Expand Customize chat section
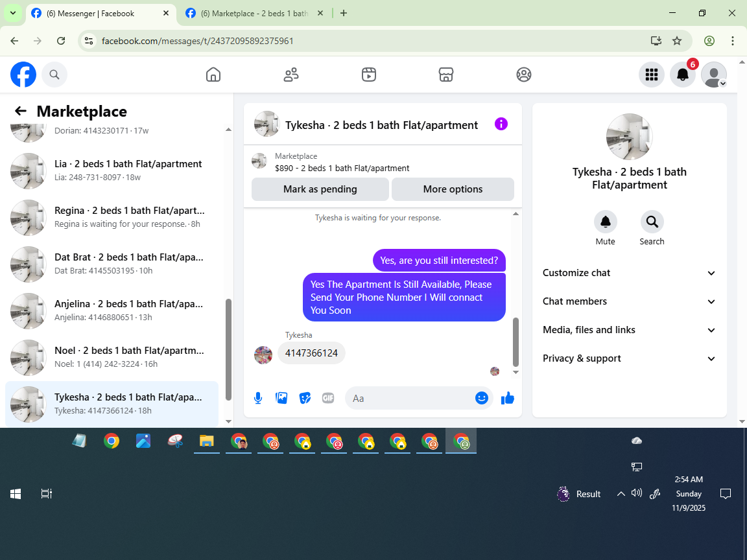Screen dimensions: 747x560 click(630, 273)
